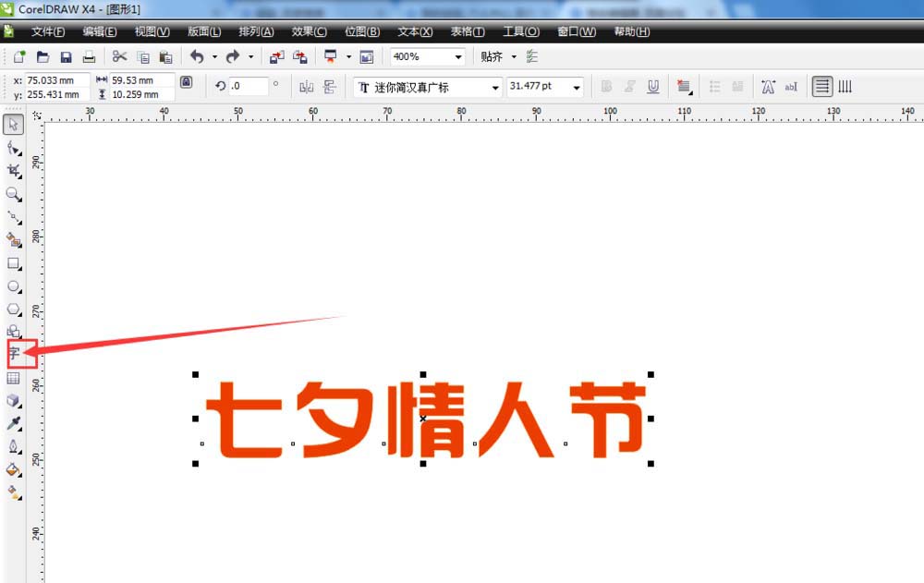Click the Mirror horizontally button
The image size is (924, 583).
(x=307, y=87)
